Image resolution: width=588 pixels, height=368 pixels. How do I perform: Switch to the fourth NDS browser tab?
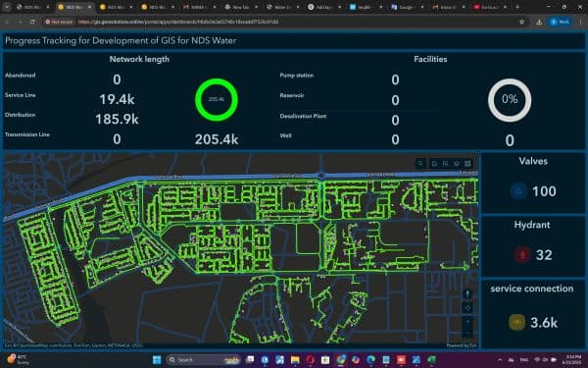pos(158,7)
